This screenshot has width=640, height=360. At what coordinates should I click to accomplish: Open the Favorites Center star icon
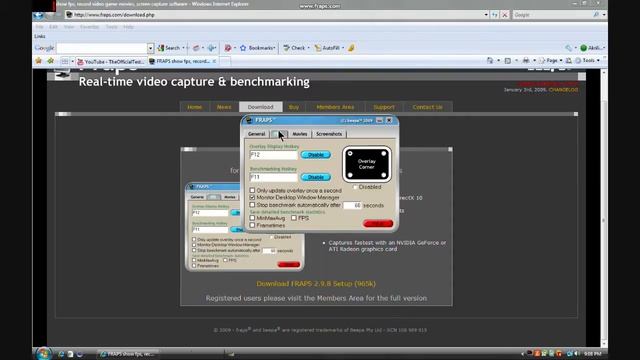pyautogui.click(x=39, y=61)
